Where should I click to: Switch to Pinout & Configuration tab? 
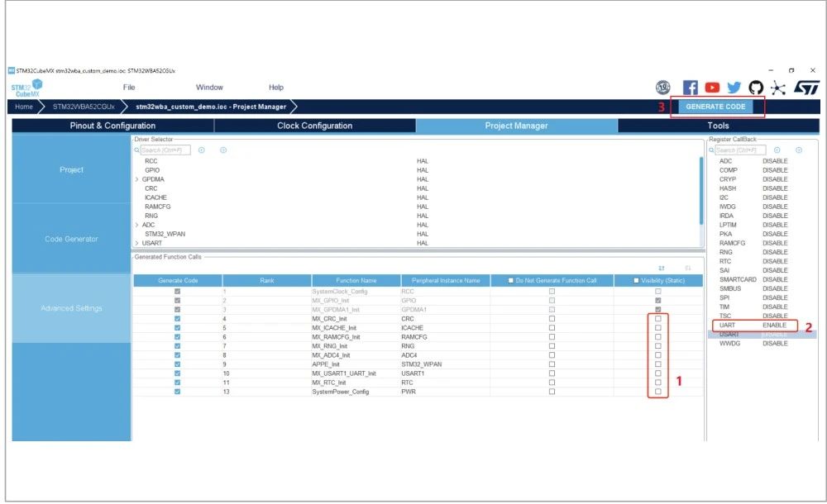click(x=112, y=126)
